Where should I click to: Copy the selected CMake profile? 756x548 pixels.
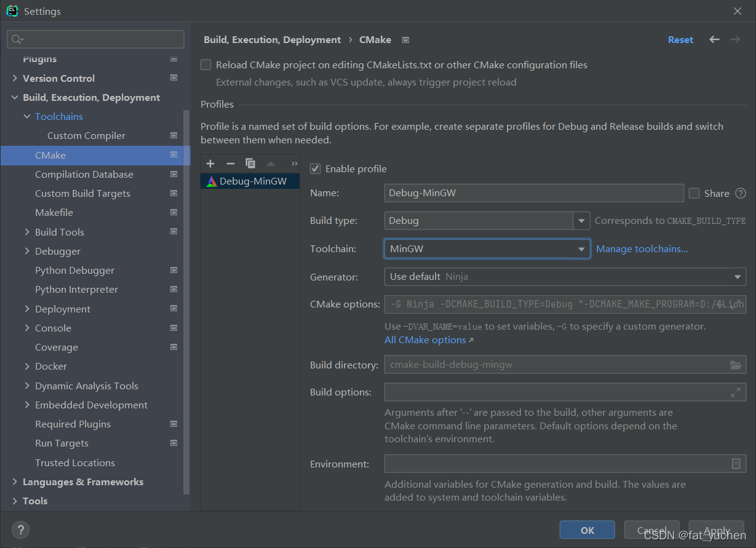pyautogui.click(x=250, y=164)
